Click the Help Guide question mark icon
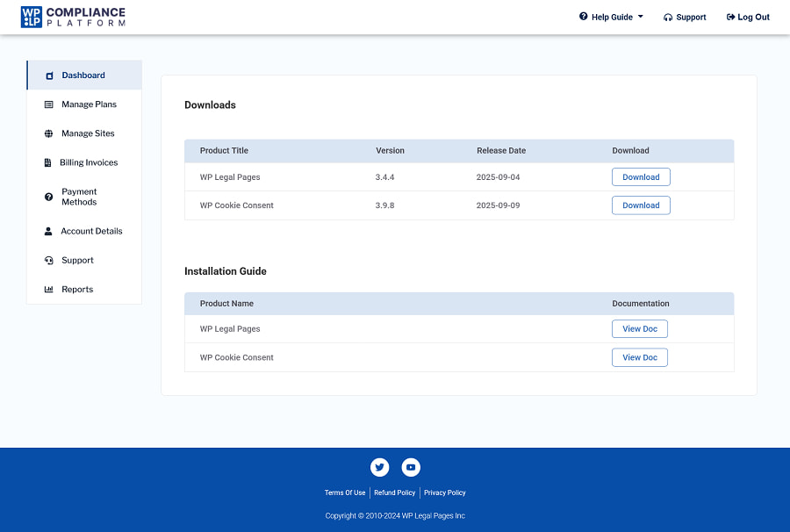Screen dimensions: 790x532 coord(584,17)
